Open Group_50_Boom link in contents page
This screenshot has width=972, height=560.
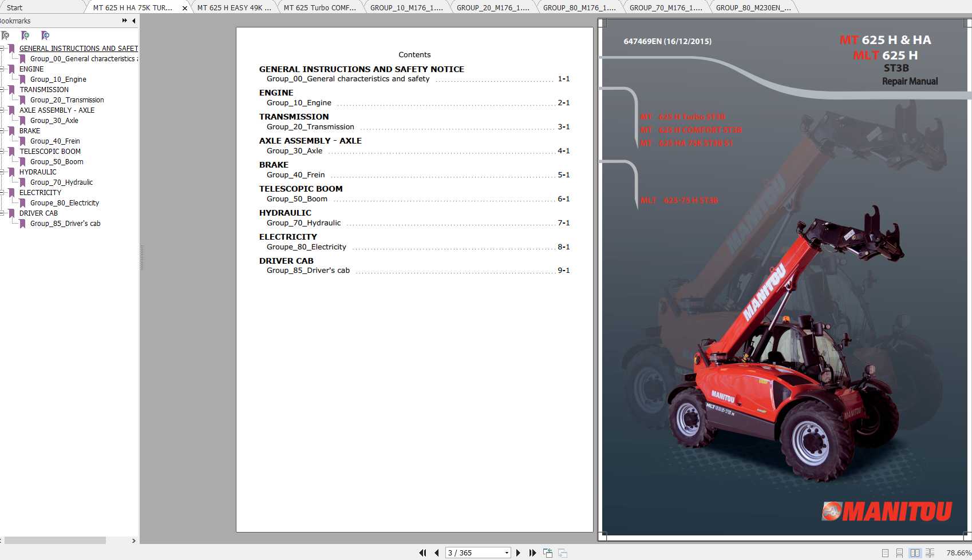[297, 199]
